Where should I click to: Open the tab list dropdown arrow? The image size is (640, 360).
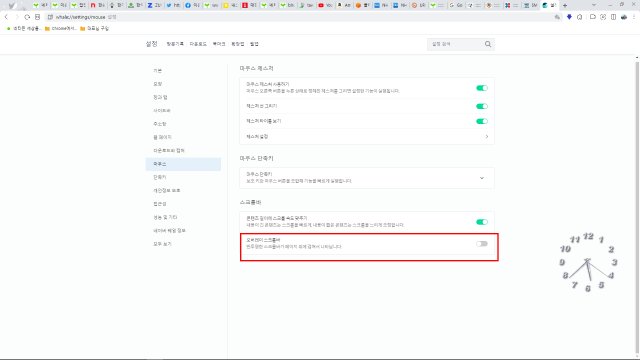tap(593, 5)
